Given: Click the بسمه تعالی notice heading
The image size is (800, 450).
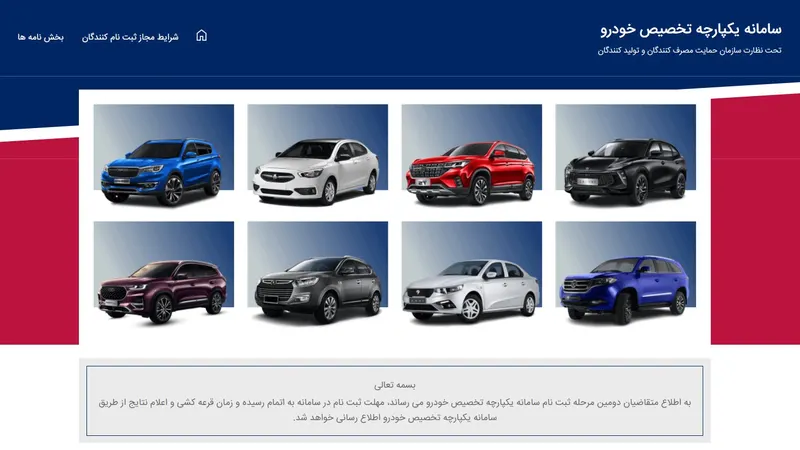Looking at the screenshot, I should coord(395,385).
